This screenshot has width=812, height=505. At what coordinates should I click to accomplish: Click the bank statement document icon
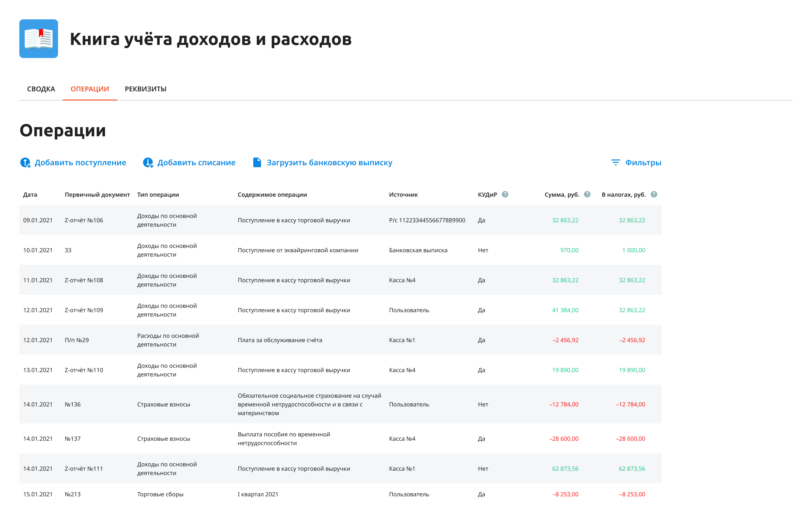click(x=257, y=162)
